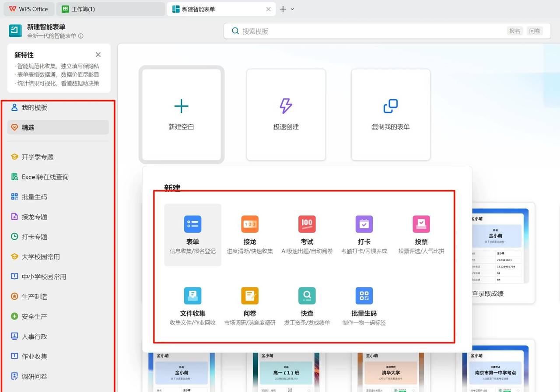Click the 表单 form icon
This screenshot has height=392, width=560.
(192, 224)
